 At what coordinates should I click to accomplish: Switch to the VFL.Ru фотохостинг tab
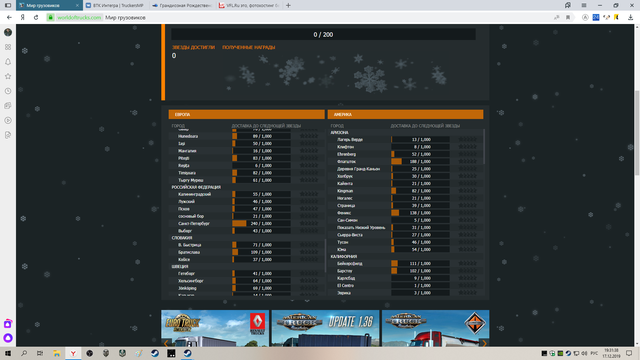[249, 5]
